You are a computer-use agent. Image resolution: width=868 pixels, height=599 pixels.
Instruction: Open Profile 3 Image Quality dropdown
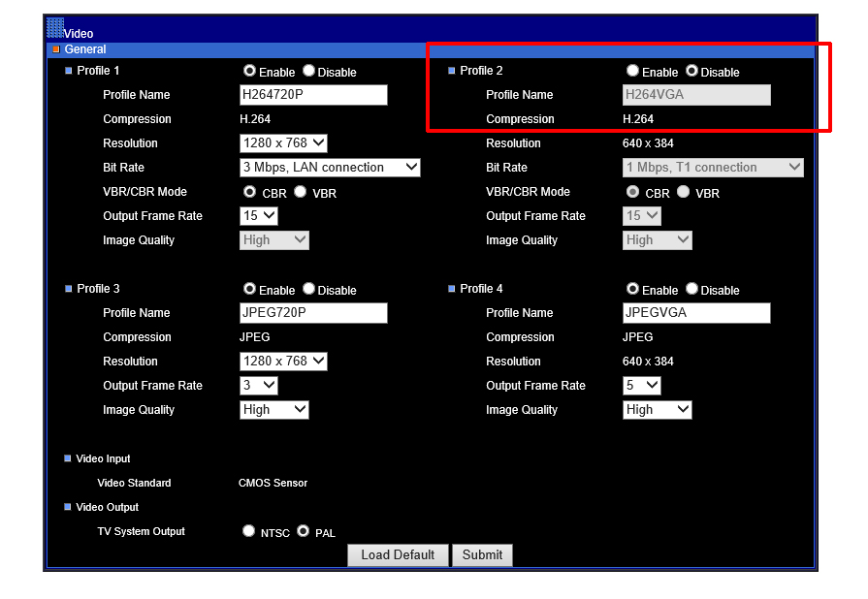(x=273, y=410)
